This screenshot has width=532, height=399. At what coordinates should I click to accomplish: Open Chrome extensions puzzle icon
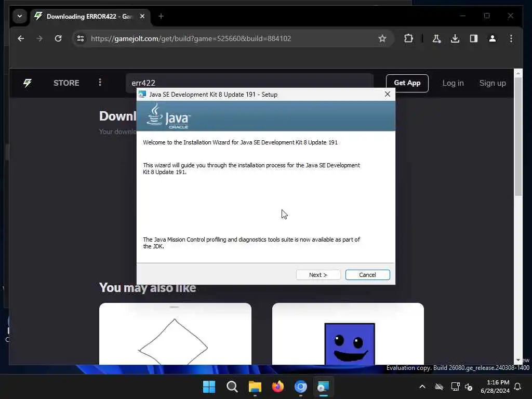point(408,38)
